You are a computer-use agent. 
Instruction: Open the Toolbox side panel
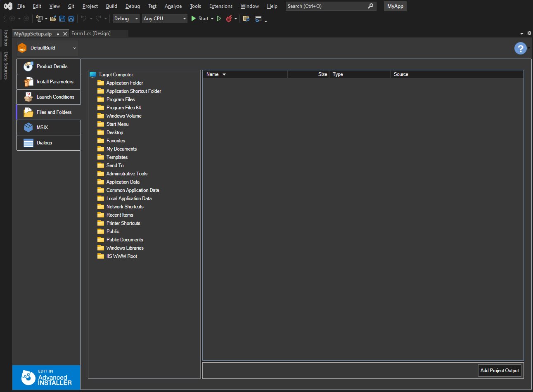(x=6, y=38)
